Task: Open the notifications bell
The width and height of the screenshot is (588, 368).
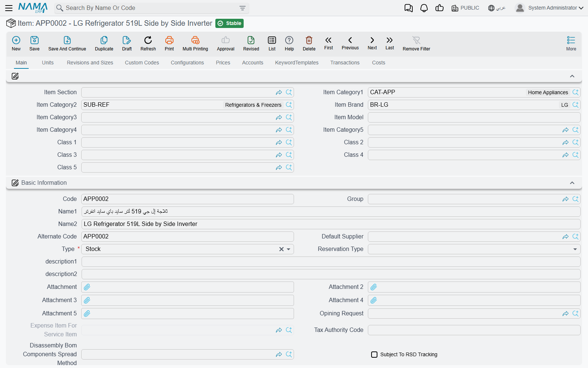Action: [x=424, y=8]
